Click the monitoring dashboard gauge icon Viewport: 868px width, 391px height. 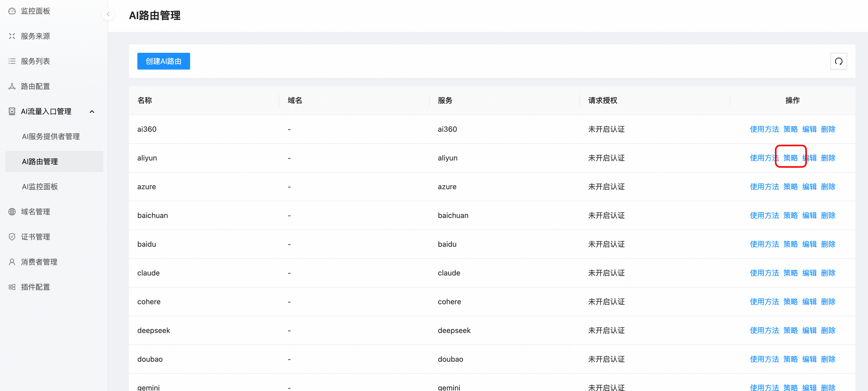point(12,11)
